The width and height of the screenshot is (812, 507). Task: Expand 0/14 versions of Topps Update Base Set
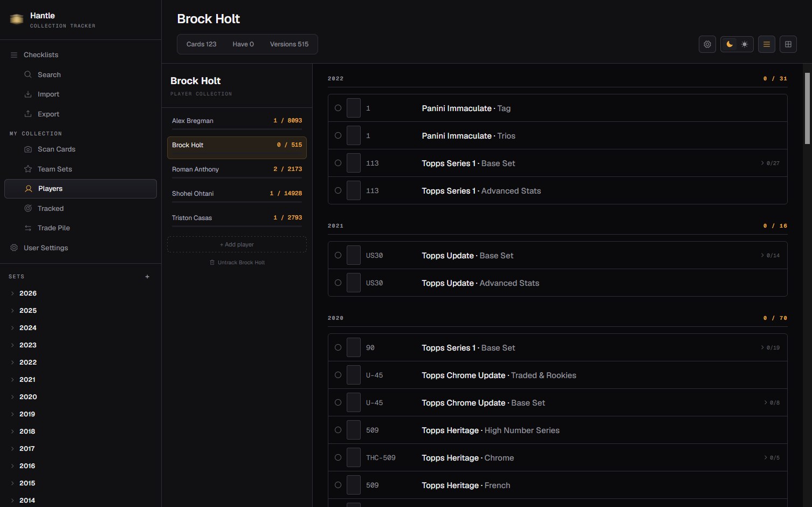tap(770, 255)
